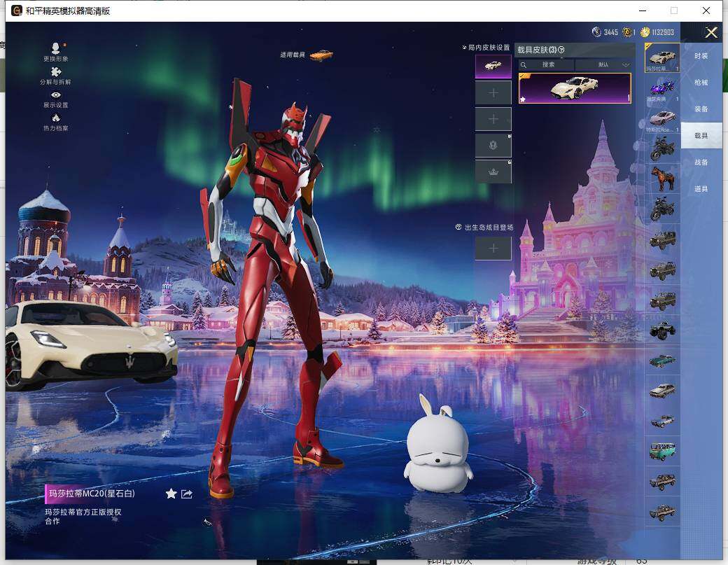This screenshot has width=728, height=565.
Task: Close the warehouse with the yellow X
Action: pyautogui.click(x=711, y=32)
